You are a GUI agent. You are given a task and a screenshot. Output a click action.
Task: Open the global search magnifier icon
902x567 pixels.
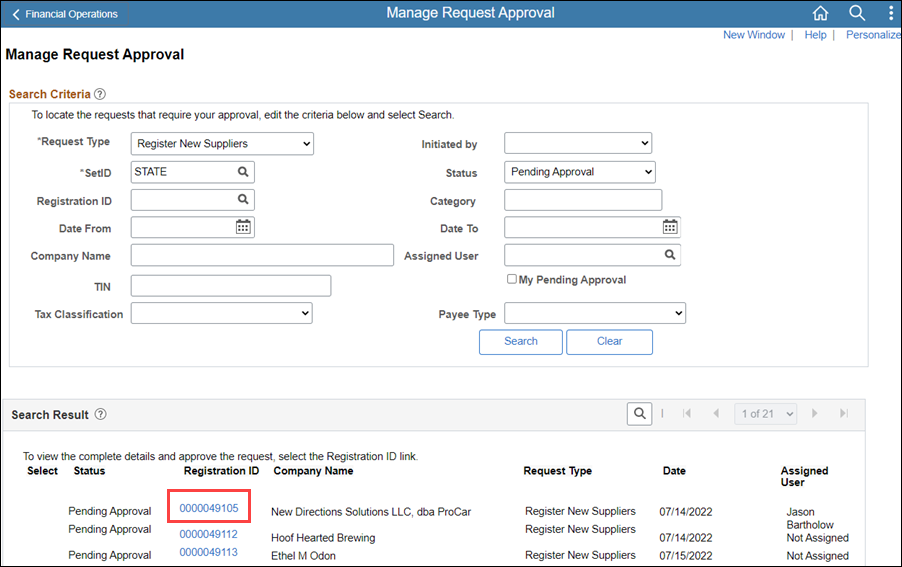857,13
